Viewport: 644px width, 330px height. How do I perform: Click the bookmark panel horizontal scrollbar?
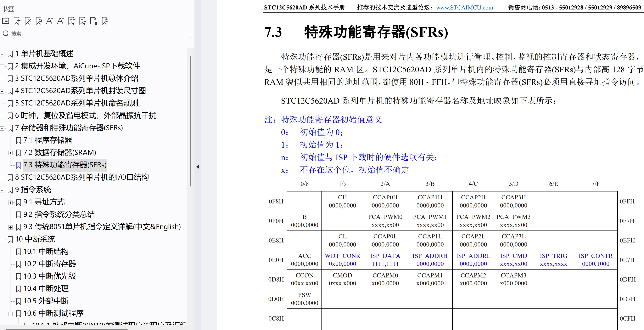(x=66, y=329)
